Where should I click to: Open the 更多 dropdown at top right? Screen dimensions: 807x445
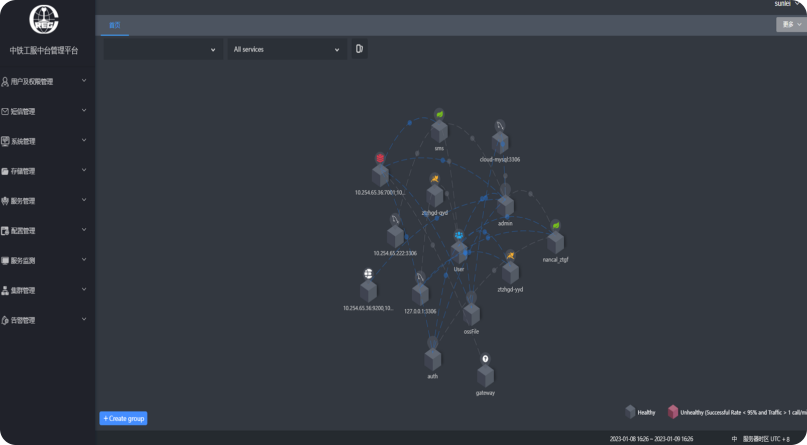coord(792,24)
